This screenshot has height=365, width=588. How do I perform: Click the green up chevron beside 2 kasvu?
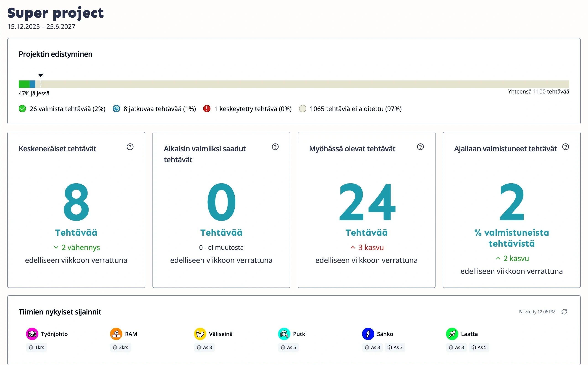498,258
